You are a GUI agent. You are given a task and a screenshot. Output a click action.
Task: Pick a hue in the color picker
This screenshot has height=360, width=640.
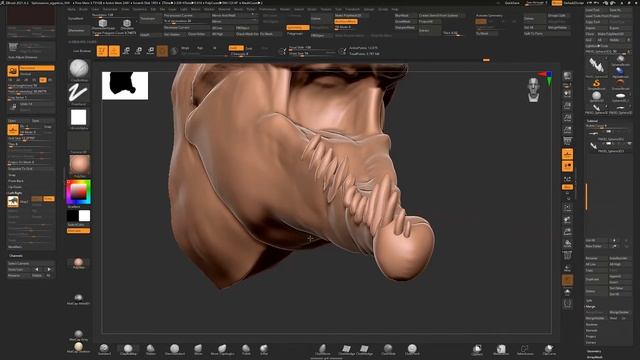[x=78, y=192]
